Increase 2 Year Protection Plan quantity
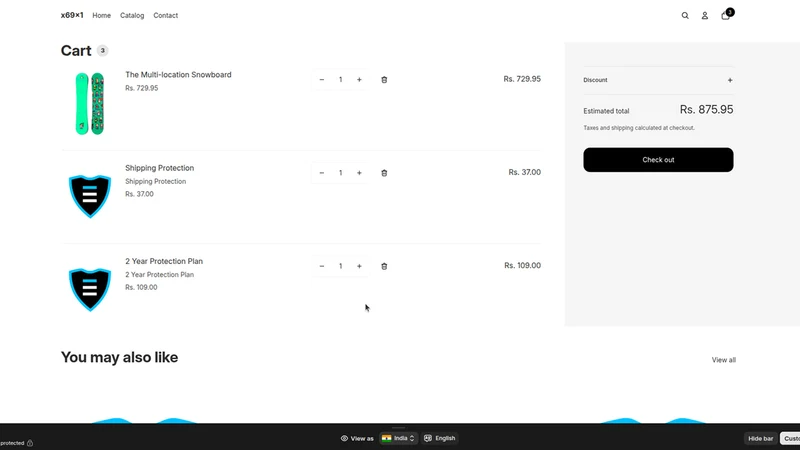800x450 pixels. pyautogui.click(x=359, y=266)
